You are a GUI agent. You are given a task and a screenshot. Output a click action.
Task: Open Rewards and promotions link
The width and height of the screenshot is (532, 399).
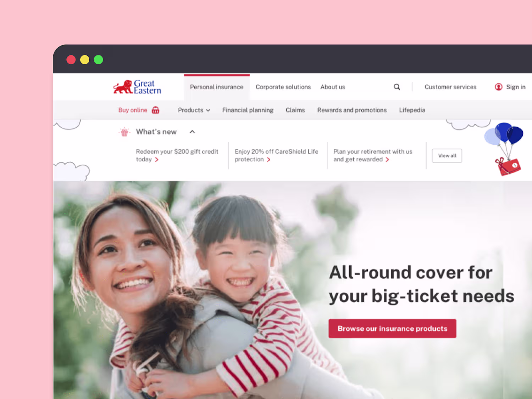[x=352, y=110]
